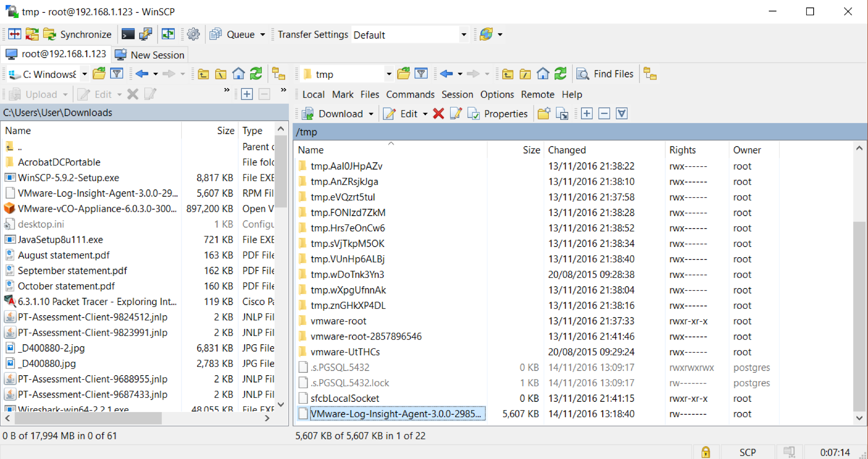Sort the remote panel by Name column
Viewport: 868px width, 459px height.
(x=391, y=150)
